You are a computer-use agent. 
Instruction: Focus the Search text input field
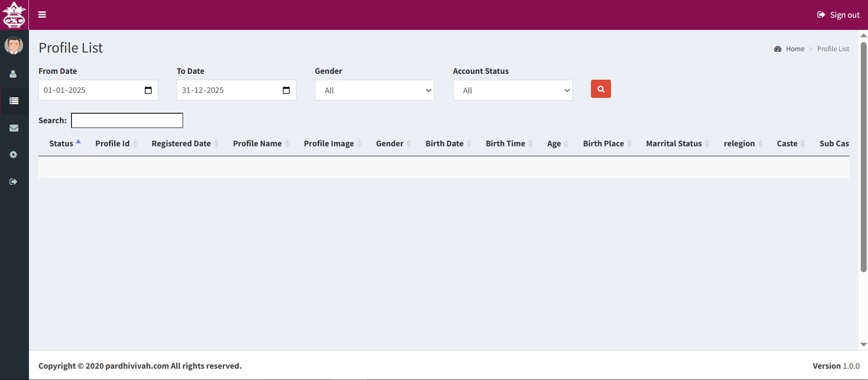(127, 120)
